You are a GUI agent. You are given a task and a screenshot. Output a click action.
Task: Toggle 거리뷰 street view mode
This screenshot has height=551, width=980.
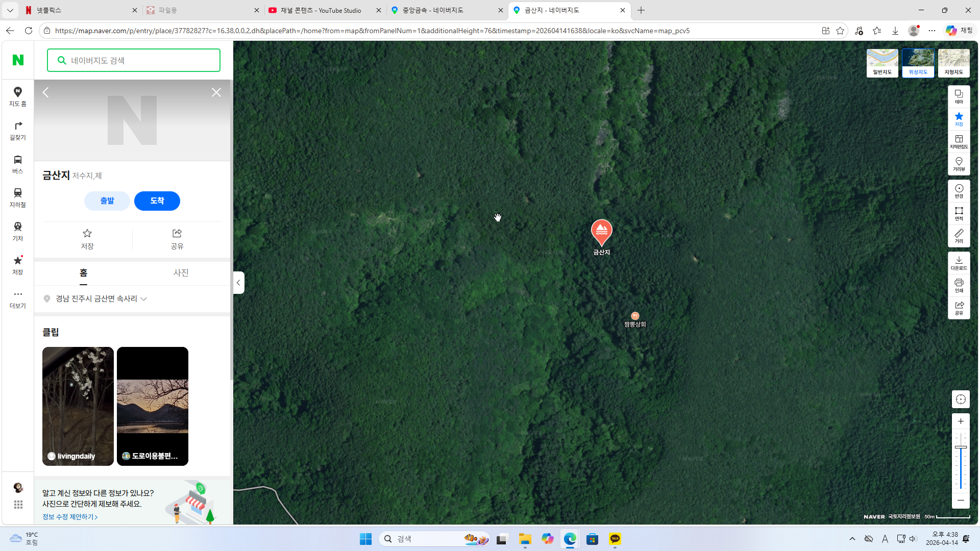tap(959, 164)
